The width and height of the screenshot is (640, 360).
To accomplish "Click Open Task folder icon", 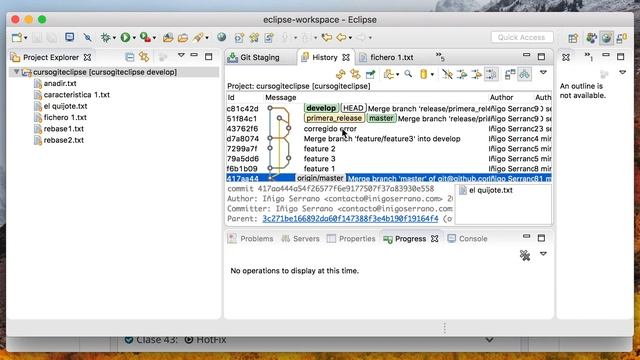I will pyautogui.click(x=183, y=38).
